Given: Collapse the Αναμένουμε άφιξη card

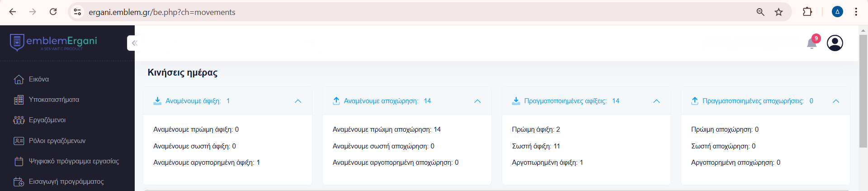Looking at the screenshot, I should pyautogui.click(x=298, y=101).
